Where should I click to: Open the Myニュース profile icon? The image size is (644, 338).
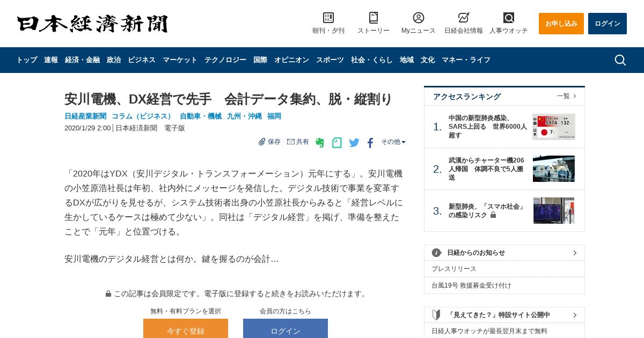tap(419, 18)
